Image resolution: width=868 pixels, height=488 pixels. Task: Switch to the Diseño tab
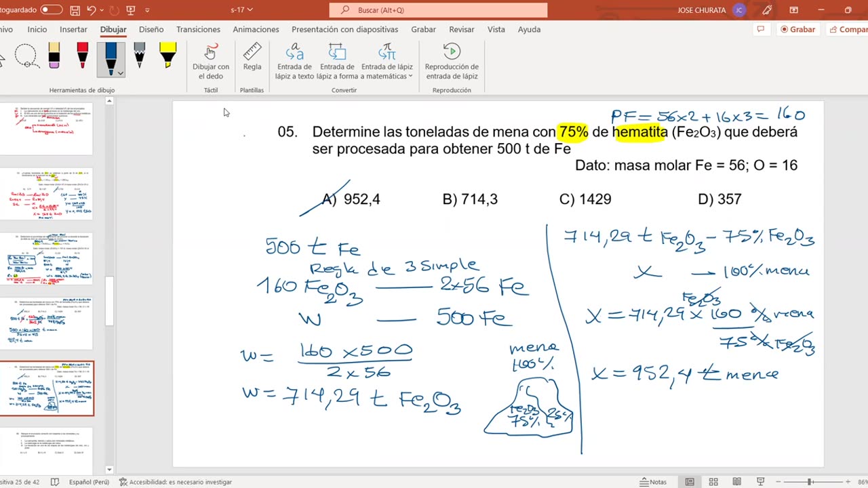pos(151,29)
